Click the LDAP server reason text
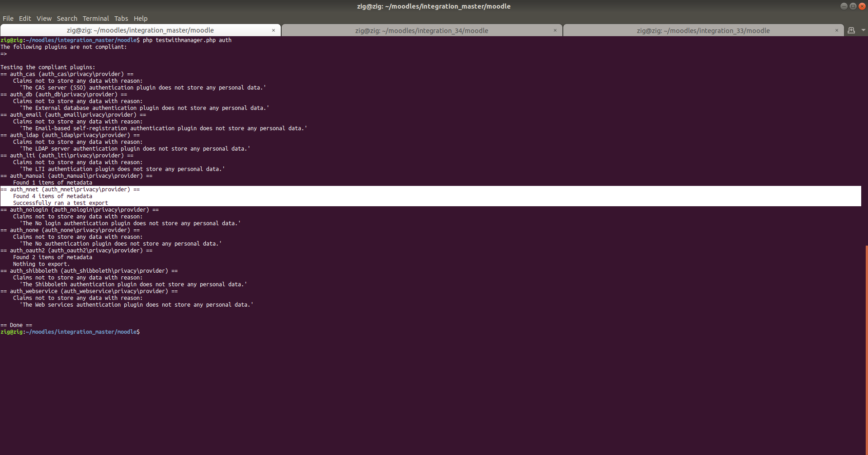The width and height of the screenshot is (868, 455). pyautogui.click(x=135, y=149)
